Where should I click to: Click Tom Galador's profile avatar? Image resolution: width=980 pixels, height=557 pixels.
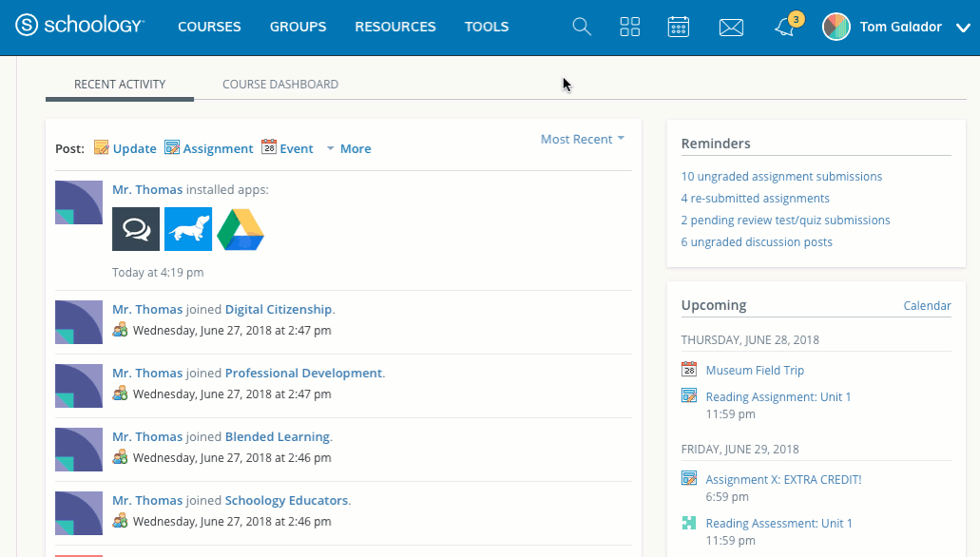[836, 27]
